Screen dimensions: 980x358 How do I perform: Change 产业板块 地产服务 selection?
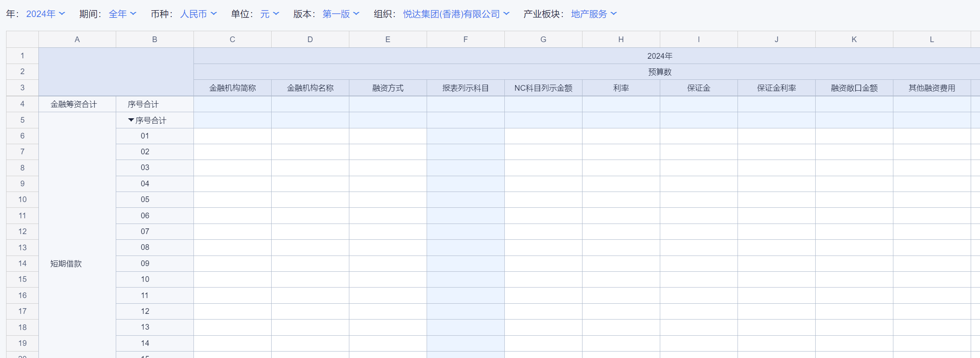pos(593,14)
